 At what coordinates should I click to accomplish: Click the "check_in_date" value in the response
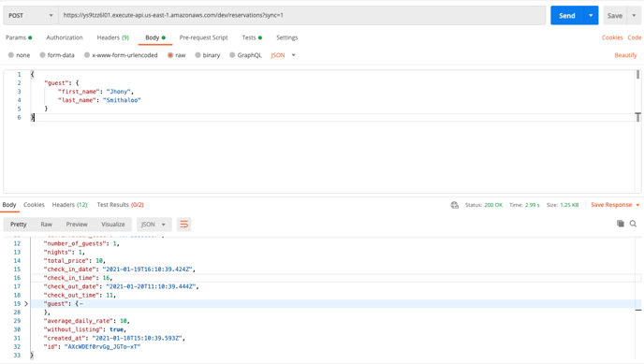pyautogui.click(x=148, y=269)
